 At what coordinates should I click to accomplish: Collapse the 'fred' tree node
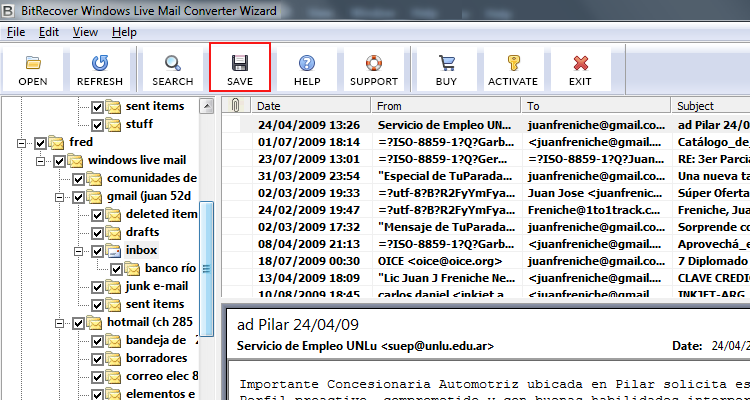tap(21, 143)
